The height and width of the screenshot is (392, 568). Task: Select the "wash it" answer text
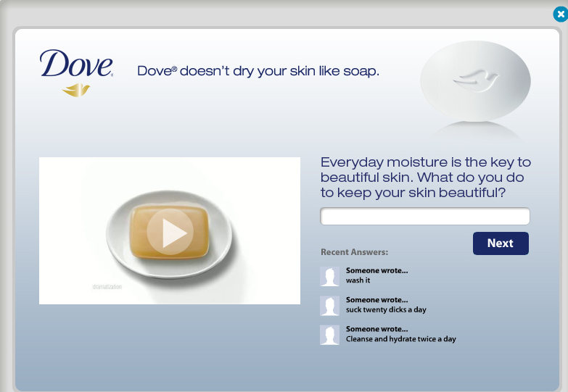[358, 280]
